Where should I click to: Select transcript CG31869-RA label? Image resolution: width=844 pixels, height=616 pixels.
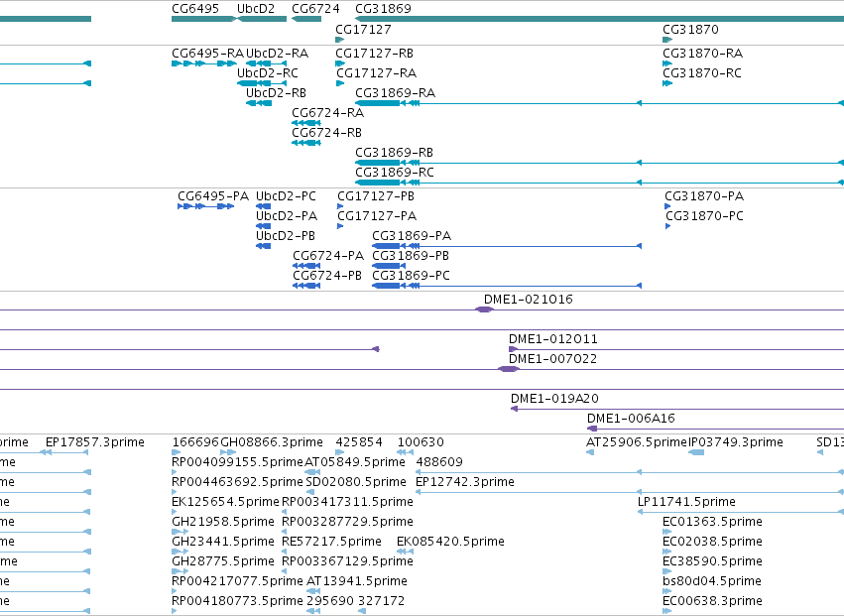coord(395,93)
